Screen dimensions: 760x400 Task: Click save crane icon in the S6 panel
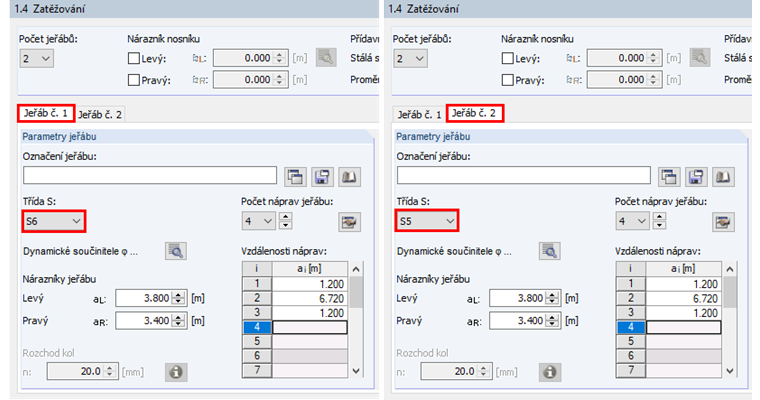(x=322, y=177)
